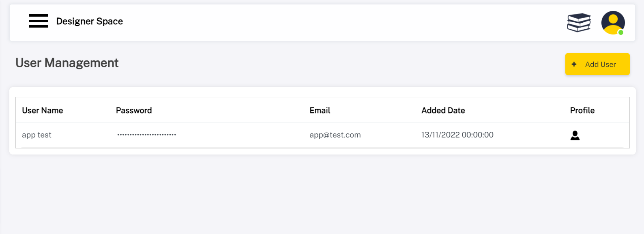Click the plus icon on Add User
This screenshot has width=644, height=234.
574,64
